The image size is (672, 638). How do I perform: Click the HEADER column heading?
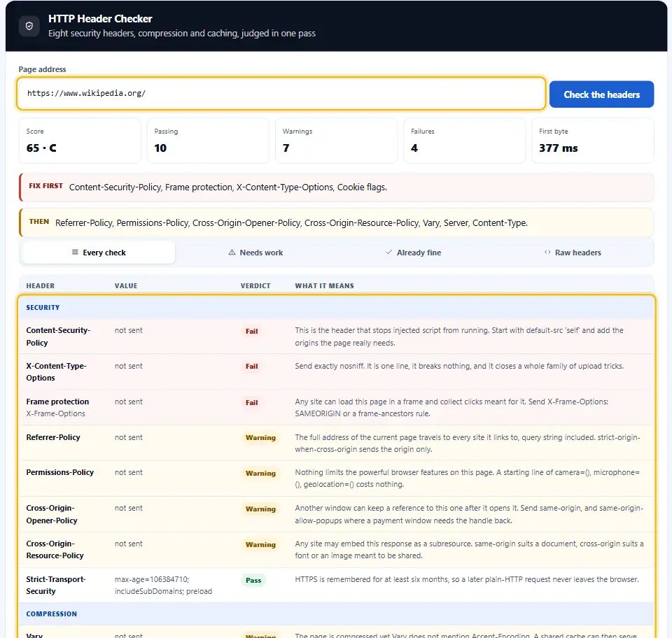[41, 285]
